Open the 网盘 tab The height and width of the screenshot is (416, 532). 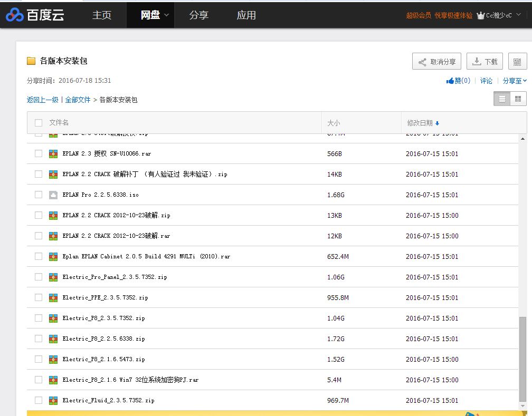click(150, 15)
